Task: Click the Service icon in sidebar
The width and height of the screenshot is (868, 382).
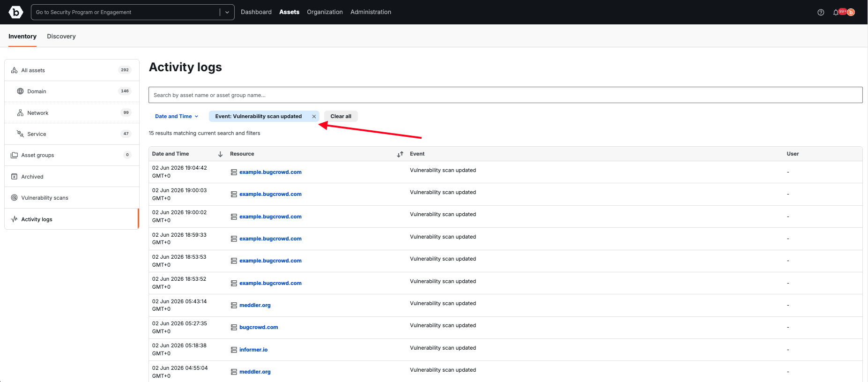Action: [20, 134]
